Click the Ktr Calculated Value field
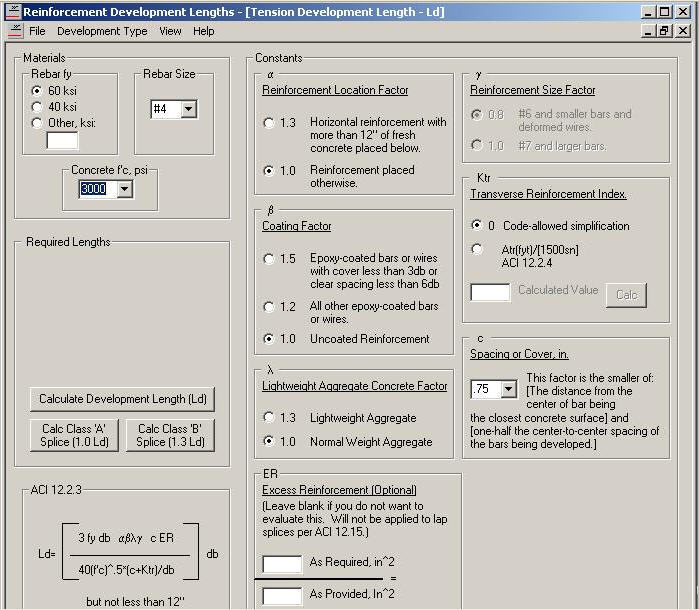Viewport: 699px width, 610px height. pyautogui.click(x=490, y=293)
